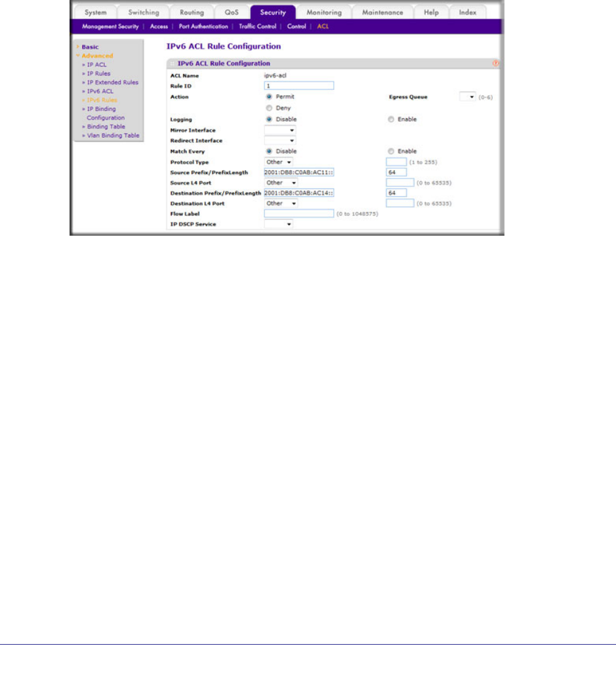Click the Source Prefix address field
Viewport: 616px width, 690px height.
299,173
